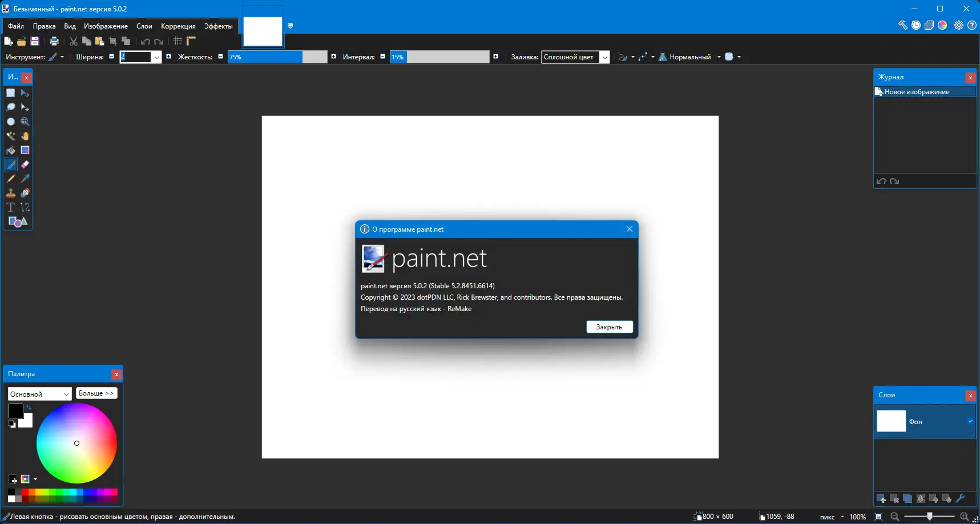
Task: Select the Rectangle Select tool
Action: coord(11,93)
